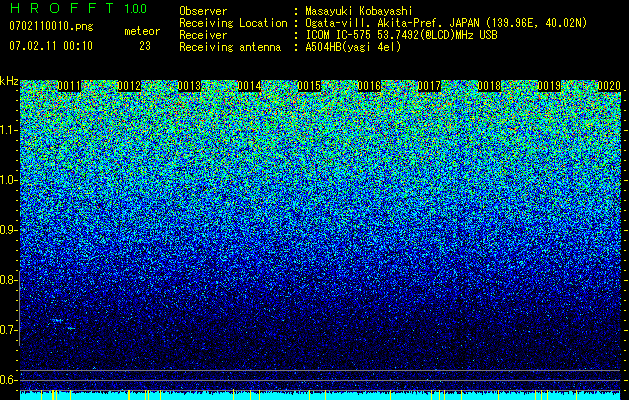Image resolution: width=629 pixels, height=400 pixels.
Task: Click time marker 0018
Action: [489, 86]
